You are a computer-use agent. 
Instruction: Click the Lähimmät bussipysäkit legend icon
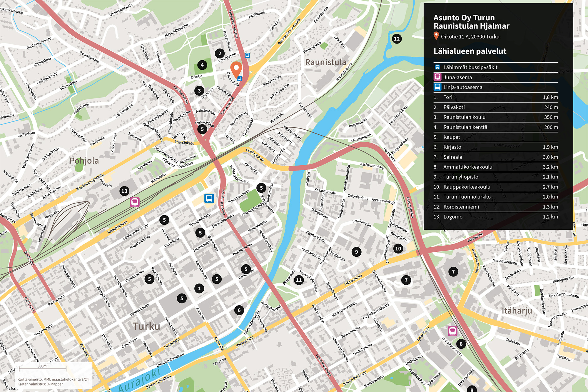[x=437, y=67]
